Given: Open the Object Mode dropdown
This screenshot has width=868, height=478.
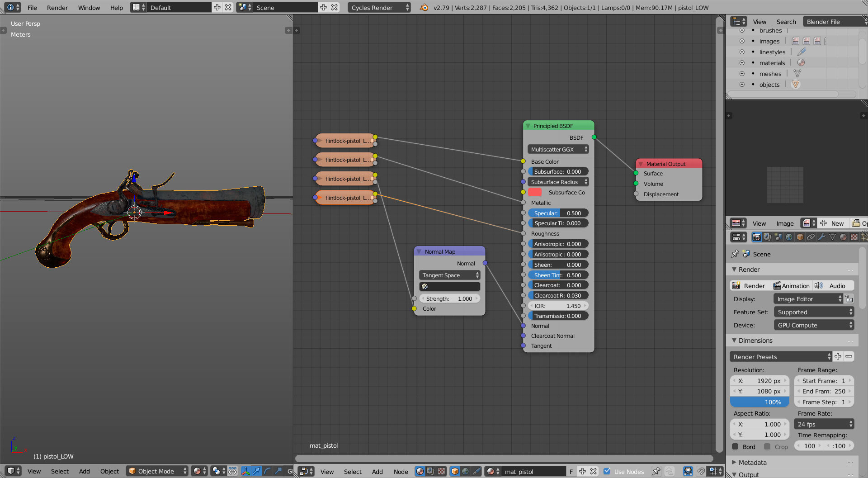Looking at the screenshot, I should pos(157,471).
